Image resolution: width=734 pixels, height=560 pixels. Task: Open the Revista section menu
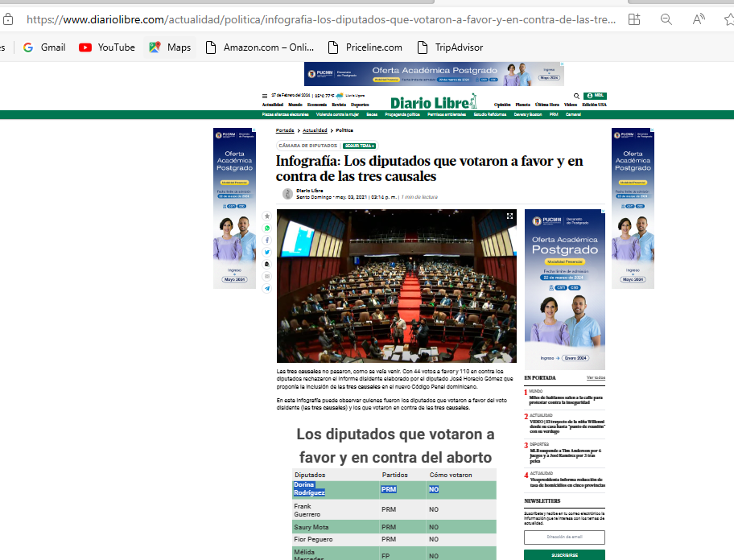[x=339, y=105]
